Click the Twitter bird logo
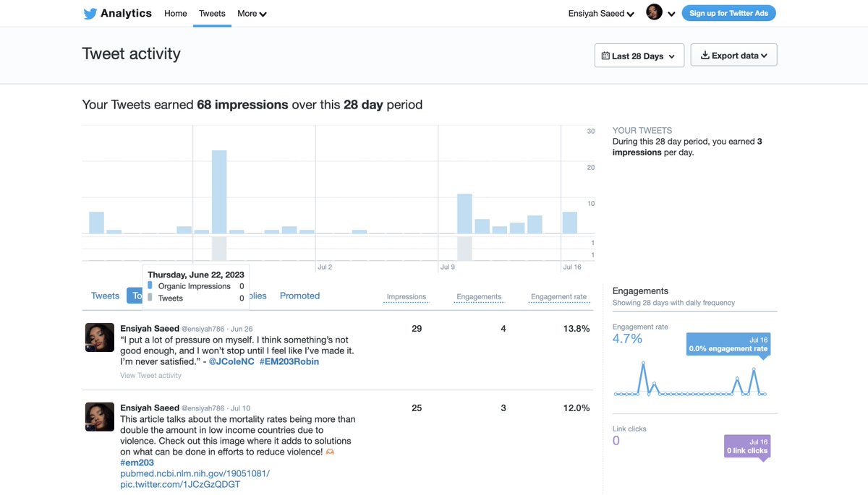Image resolution: width=868 pixels, height=495 pixels. point(90,13)
